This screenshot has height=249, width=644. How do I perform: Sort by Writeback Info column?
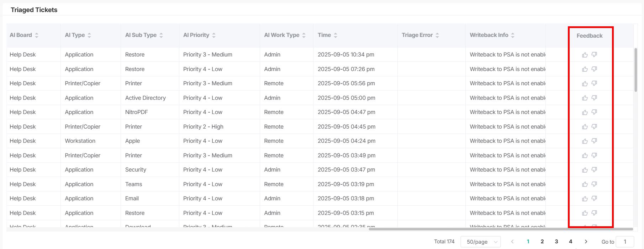point(512,35)
